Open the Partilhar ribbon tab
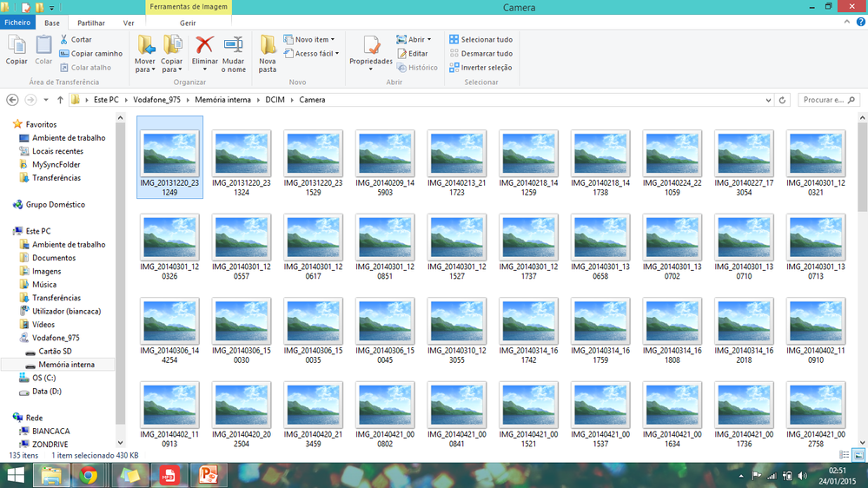868x488 pixels. [91, 23]
